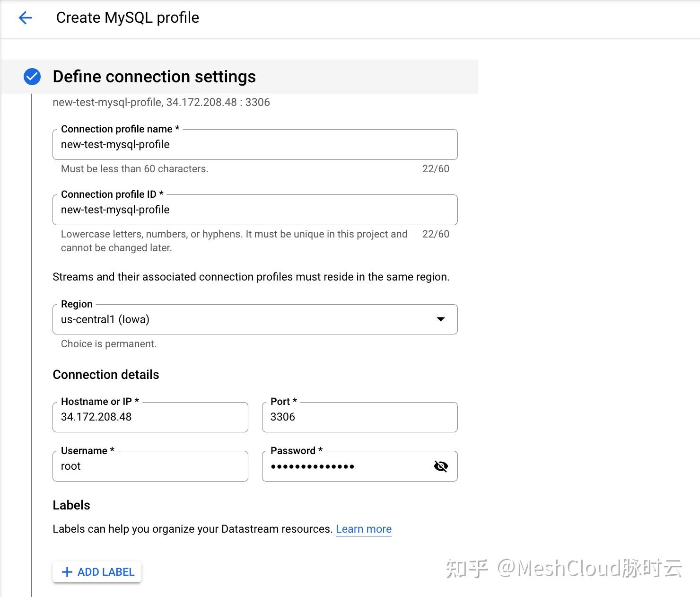
Task: Focus the Username field containing root
Action: (150, 466)
